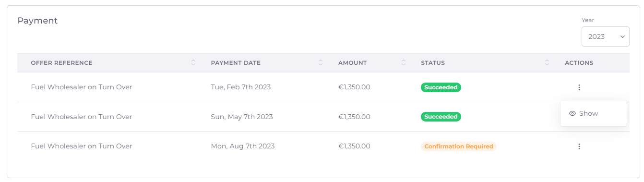Click Succeeded badge on May 7th row

coord(441,117)
